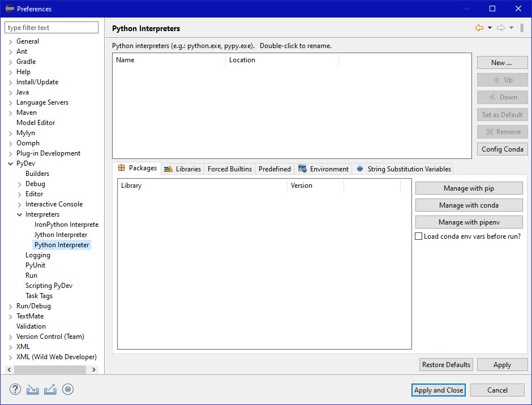Collapse the PyDev tree node
The image size is (532, 405).
[11, 163]
